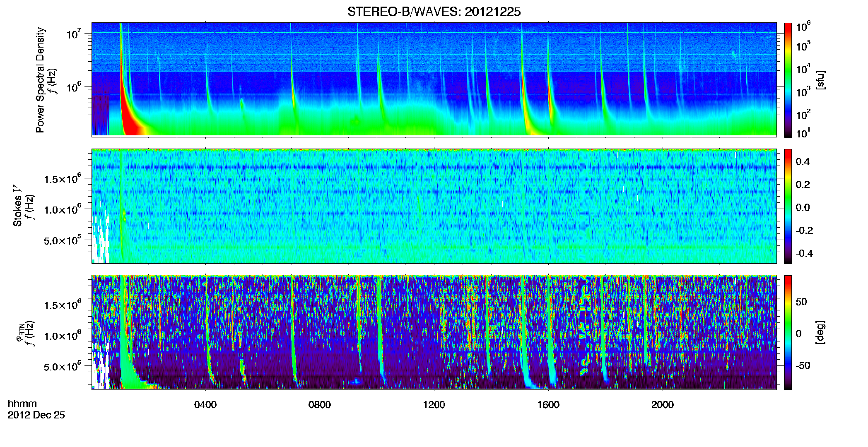Screen dimensions: 868x447
Task: Click the -50 value on angle colorbar
Action: 802,366
